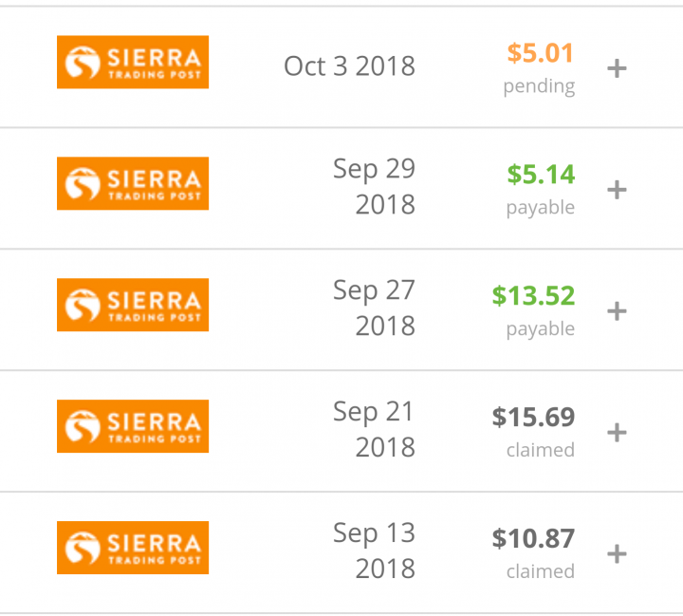Click the Sep 27 2018 date
Viewport: 683px width, 616px height.
click(374, 308)
